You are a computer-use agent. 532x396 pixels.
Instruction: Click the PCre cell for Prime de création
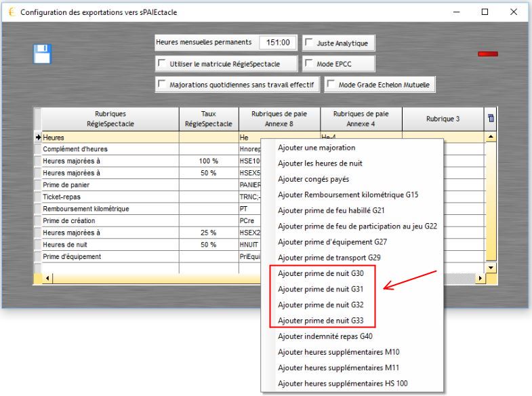(x=250, y=220)
